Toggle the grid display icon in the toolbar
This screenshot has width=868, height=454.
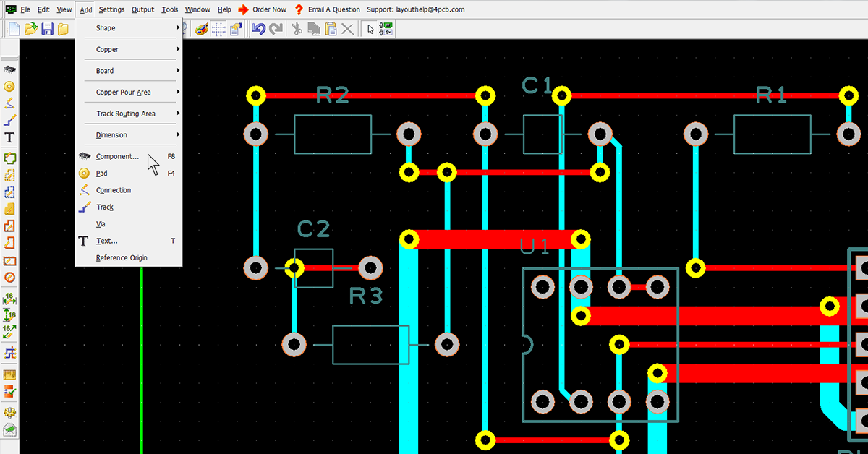tap(217, 28)
